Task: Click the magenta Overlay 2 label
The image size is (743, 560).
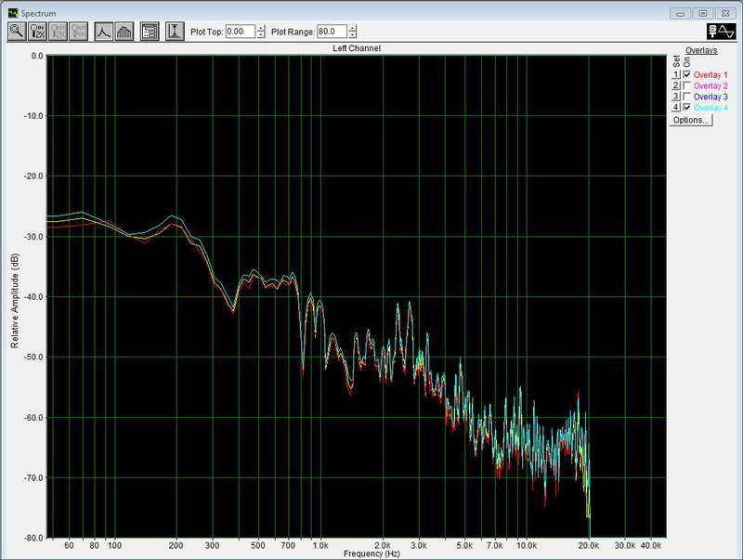Action: coord(710,85)
